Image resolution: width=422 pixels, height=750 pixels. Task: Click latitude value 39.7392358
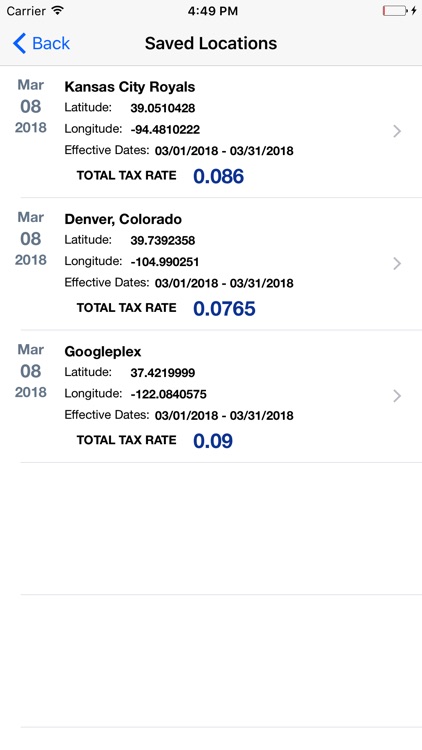click(163, 241)
